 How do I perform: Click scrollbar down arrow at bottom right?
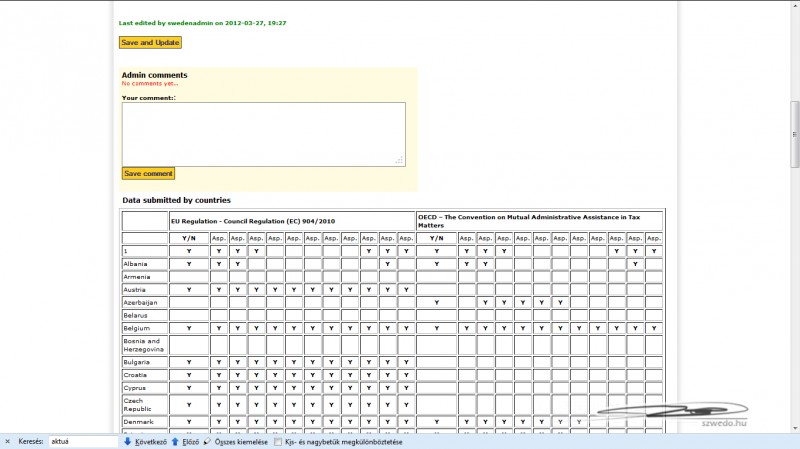794,427
